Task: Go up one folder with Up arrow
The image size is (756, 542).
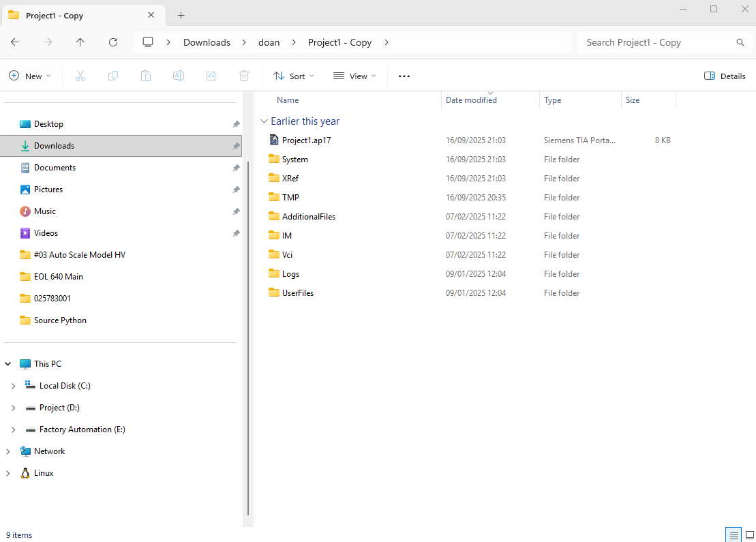Action: point(80,42)
